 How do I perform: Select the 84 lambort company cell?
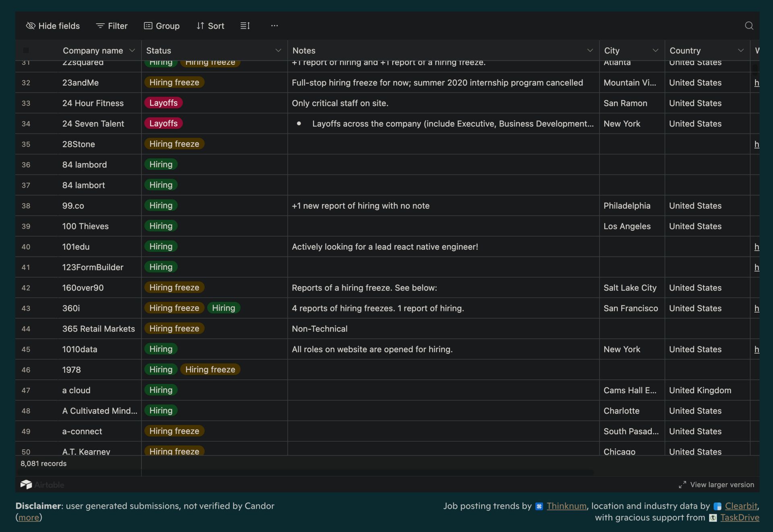(x=99, y=185)
